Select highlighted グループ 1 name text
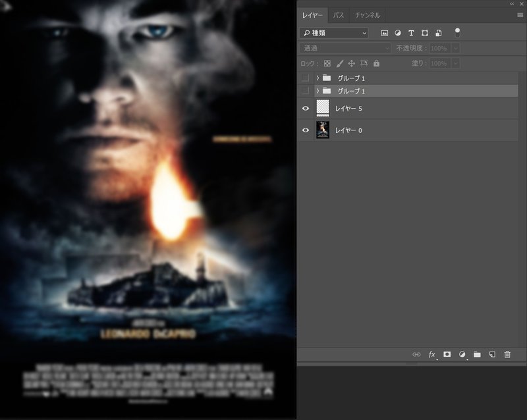 pyautogui.click(x=351, y=91)
